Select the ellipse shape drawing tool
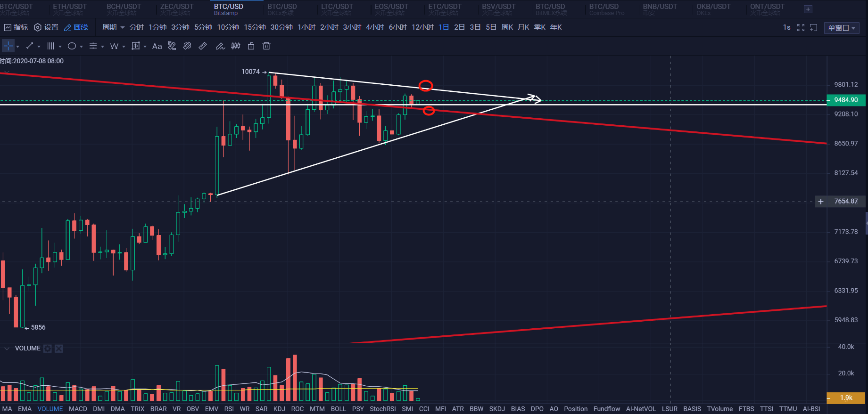This screenshot has height=414, width=868. [72, 46]
